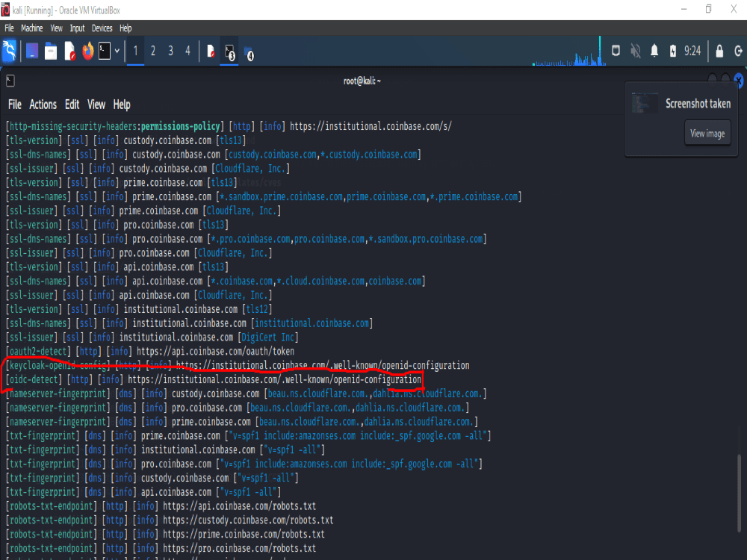747x560 pixels.
Task: Click the [tls12] institutional.coinbase.com value
Action: (257, 309)
